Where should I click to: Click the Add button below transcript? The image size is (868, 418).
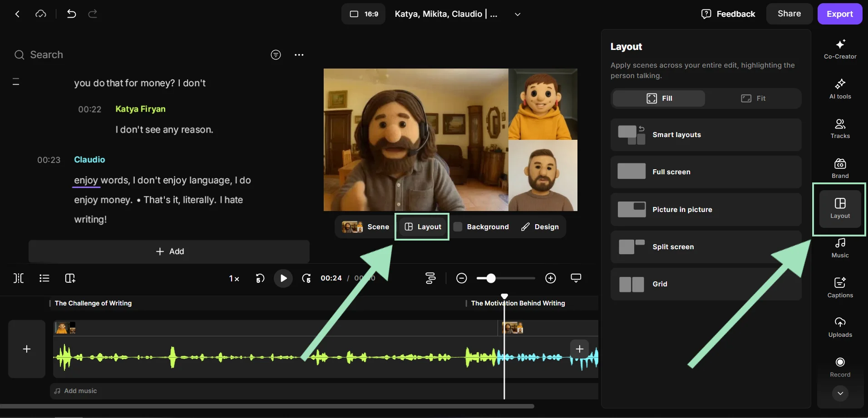pyautogui.click(x=169, y=251)
